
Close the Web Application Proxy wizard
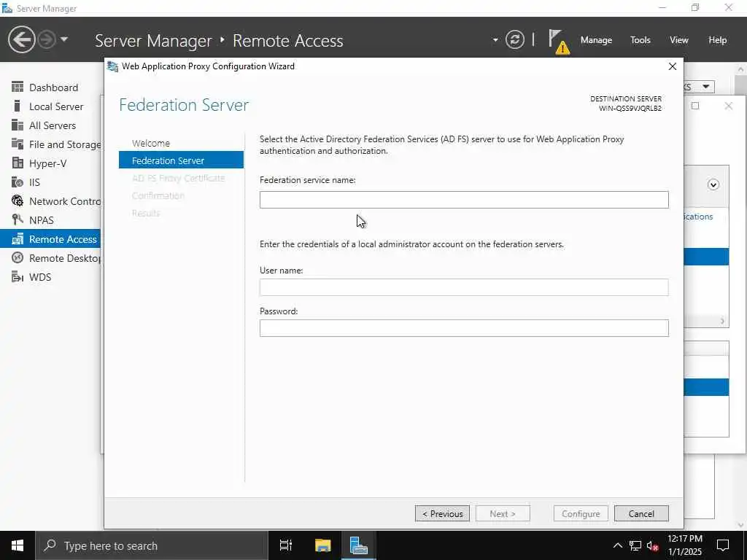(x=672, y=66)
